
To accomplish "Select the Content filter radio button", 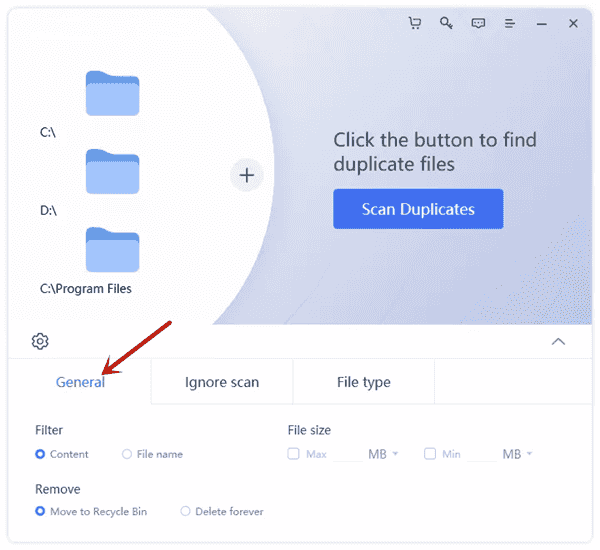I will [x=40, y=454].
